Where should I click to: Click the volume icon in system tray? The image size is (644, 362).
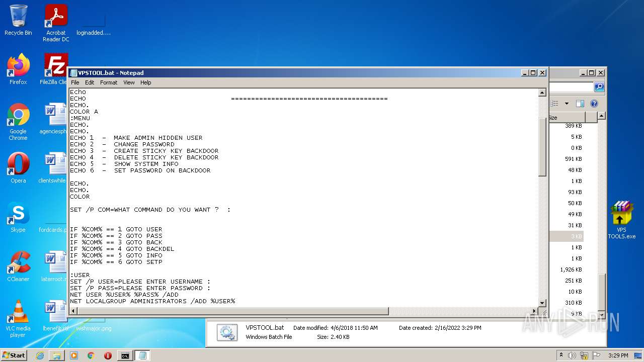572,355
